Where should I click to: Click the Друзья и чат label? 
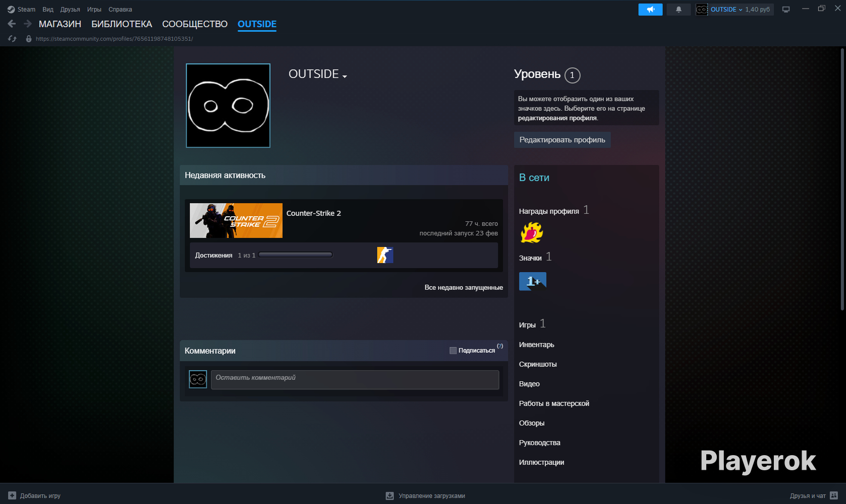(x=808, y=496)
